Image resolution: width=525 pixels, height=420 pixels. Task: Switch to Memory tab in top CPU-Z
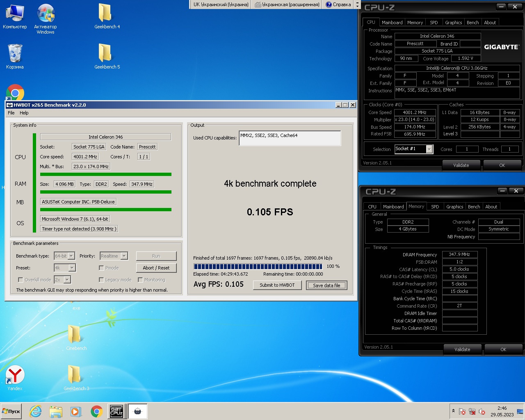(x=415, y=23)
